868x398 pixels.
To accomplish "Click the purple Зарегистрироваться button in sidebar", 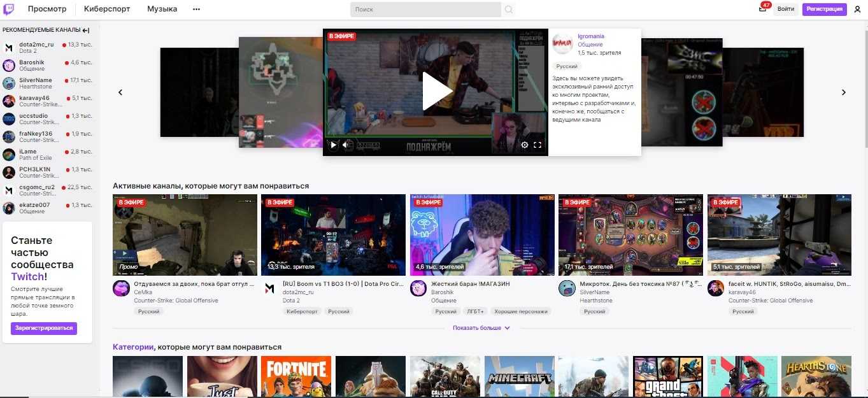I will [44, 329].
